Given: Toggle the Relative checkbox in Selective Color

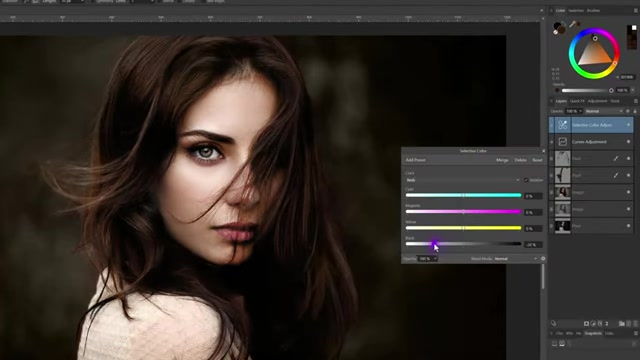Looking at the screenshot, I should (x=526, y=180).
